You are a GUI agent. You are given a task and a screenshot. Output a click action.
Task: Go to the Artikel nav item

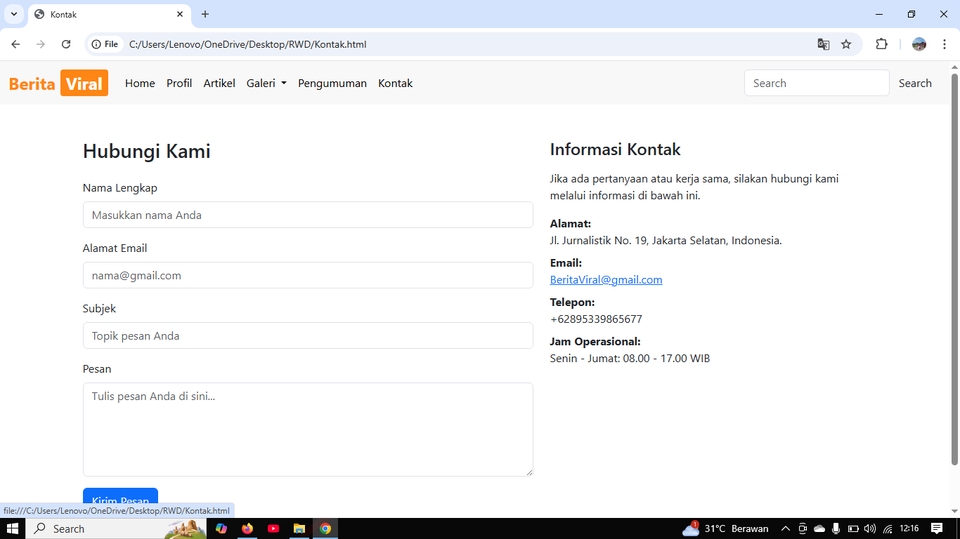coord(219,83)
